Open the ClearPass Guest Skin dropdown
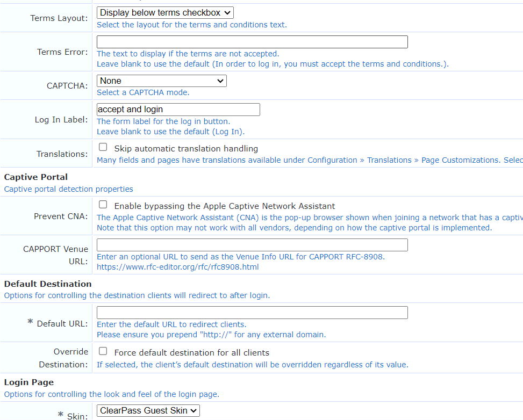 (x=148, y=411)
